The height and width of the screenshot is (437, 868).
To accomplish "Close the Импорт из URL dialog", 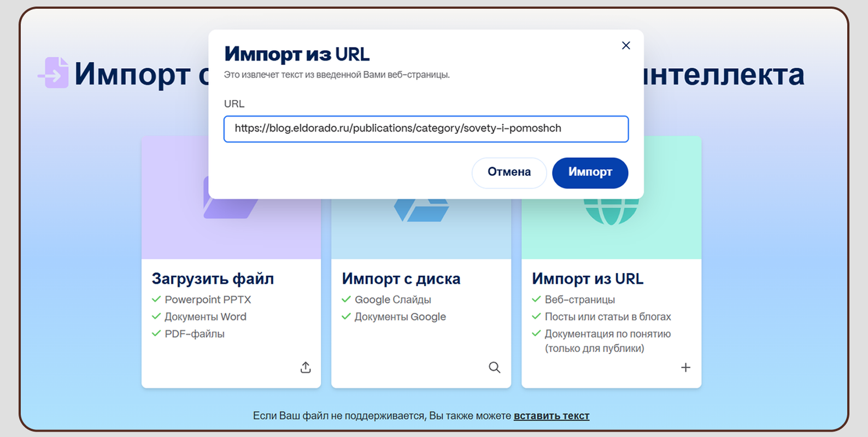I will click(626, 46).
